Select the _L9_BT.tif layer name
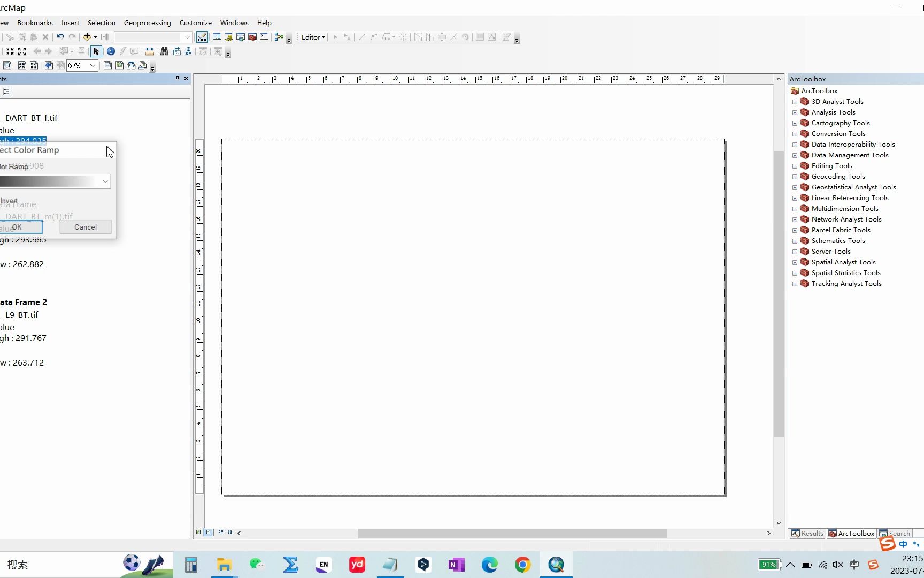This screenshot has width=924, height=578. coord(20,315)
